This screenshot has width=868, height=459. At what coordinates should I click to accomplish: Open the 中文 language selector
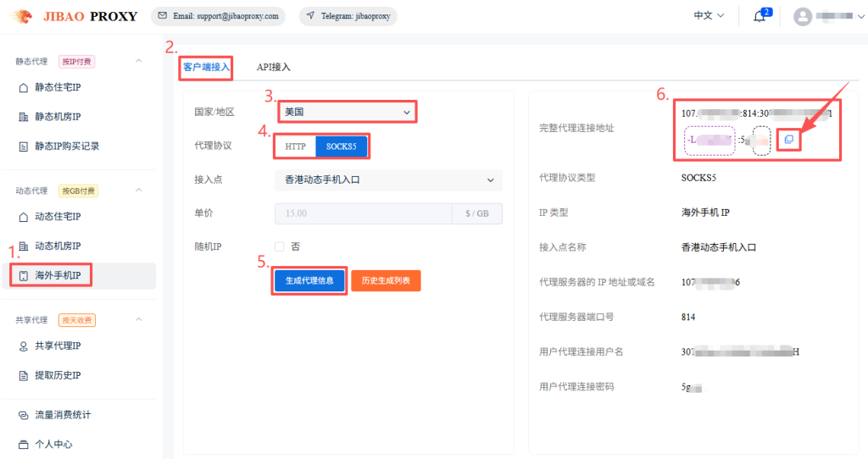click(x=709, y=16)
